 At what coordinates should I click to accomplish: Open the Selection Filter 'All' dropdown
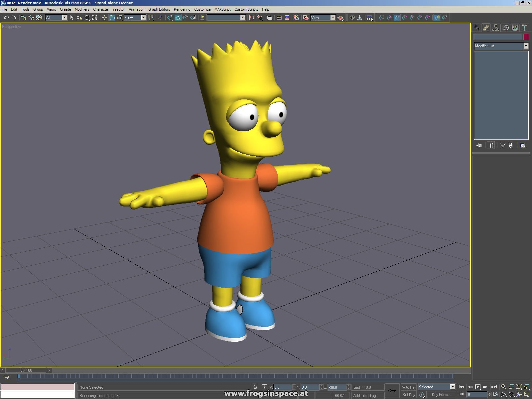click(56, 18)
